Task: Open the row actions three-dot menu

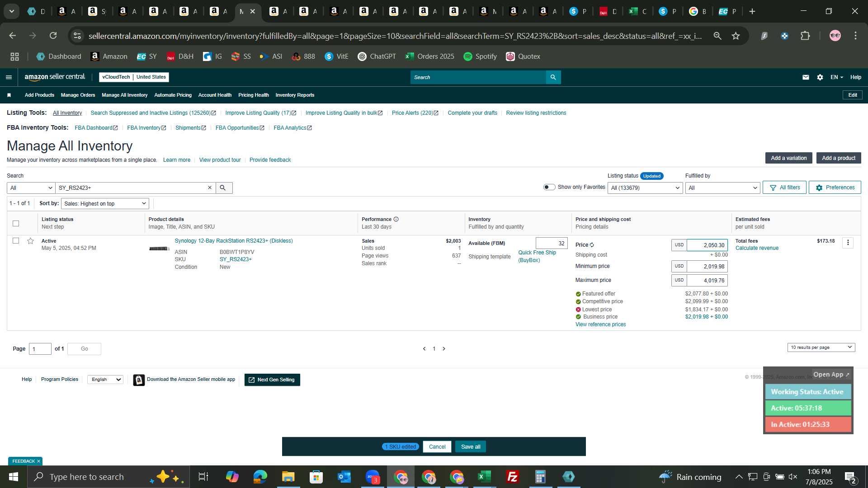Action: [x=848, y=243]
